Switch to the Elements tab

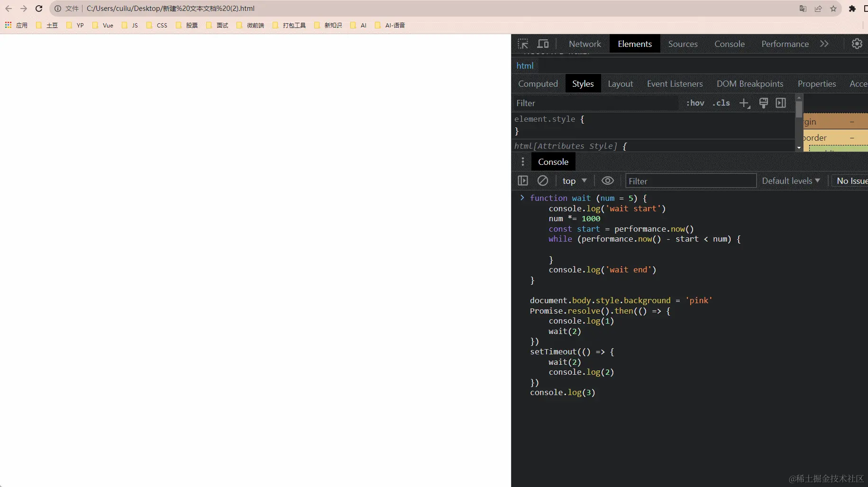pos(635,44)
